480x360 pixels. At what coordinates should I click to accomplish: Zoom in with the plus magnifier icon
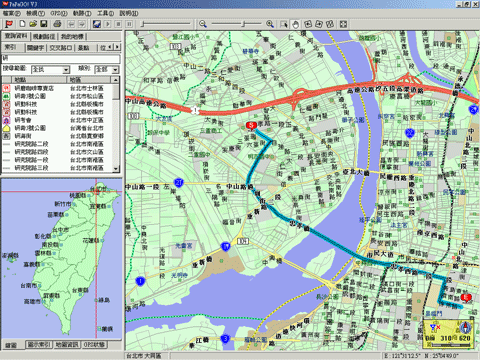tap(270, 24)
